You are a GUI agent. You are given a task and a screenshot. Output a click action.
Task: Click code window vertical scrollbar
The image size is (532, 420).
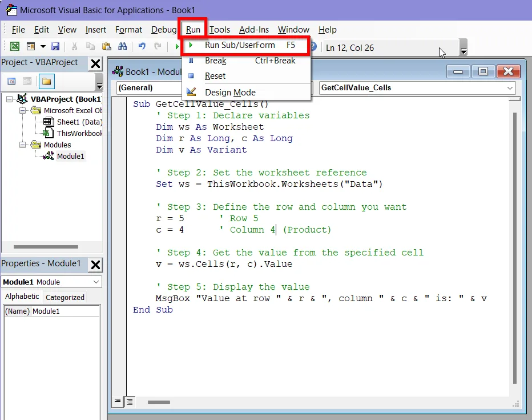point(515,248)
